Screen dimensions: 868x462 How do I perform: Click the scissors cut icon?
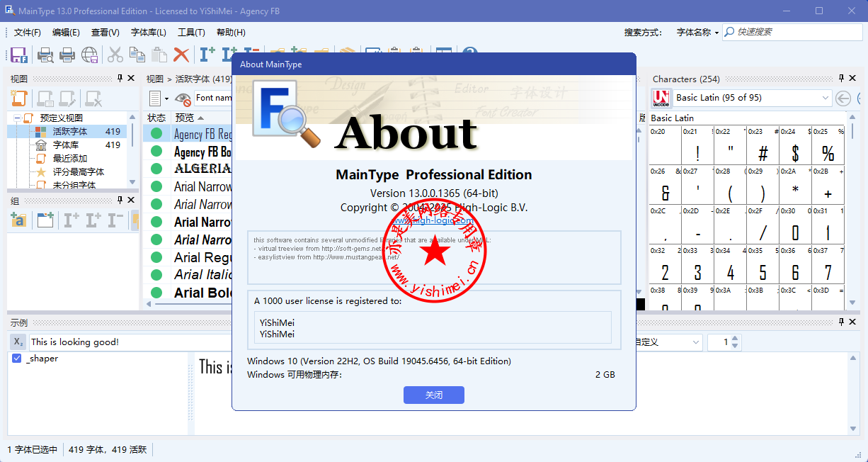point(115,55)
